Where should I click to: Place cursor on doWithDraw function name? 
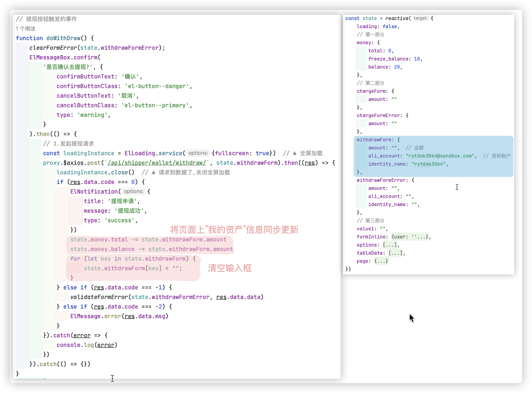(63, 38)
